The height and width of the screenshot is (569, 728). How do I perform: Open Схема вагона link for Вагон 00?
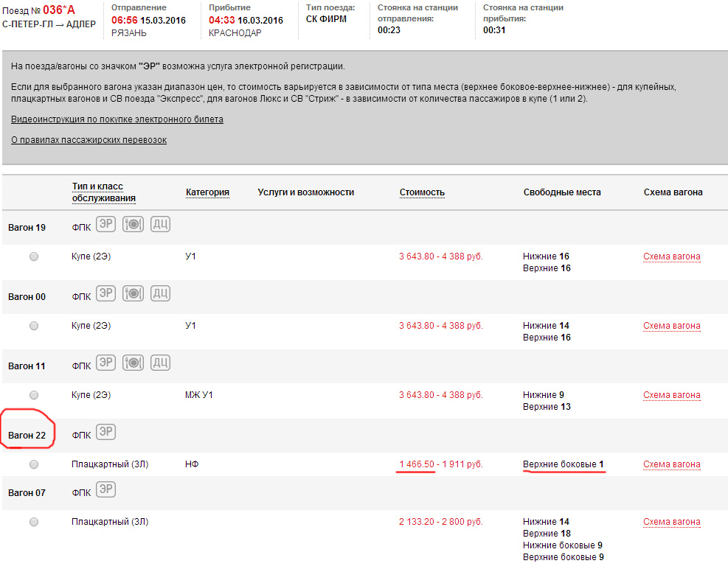(x=671, y=326)
